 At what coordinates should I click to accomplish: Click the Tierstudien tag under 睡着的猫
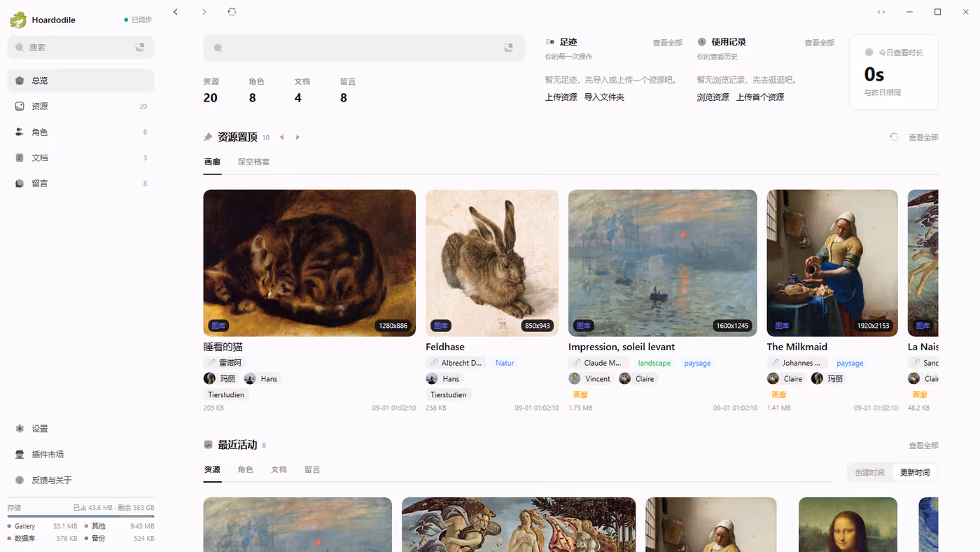coord(226,395)
